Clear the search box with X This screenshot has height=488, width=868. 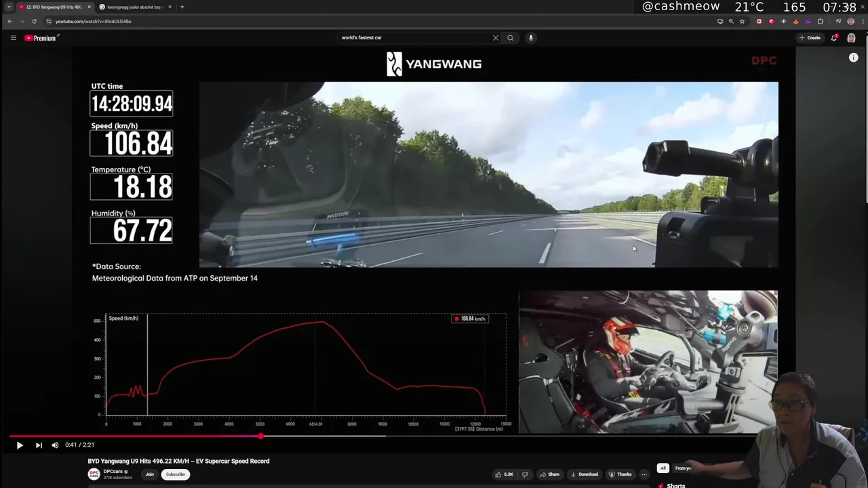(495, 38)
